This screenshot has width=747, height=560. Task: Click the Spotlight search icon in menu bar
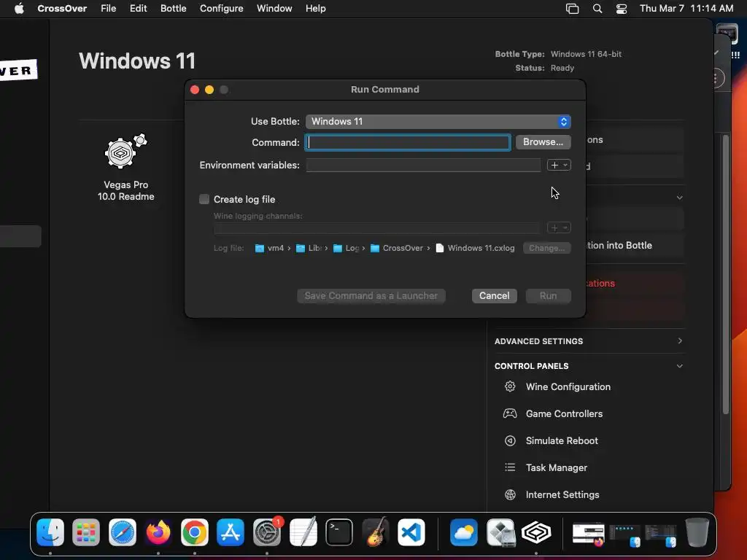597,9
